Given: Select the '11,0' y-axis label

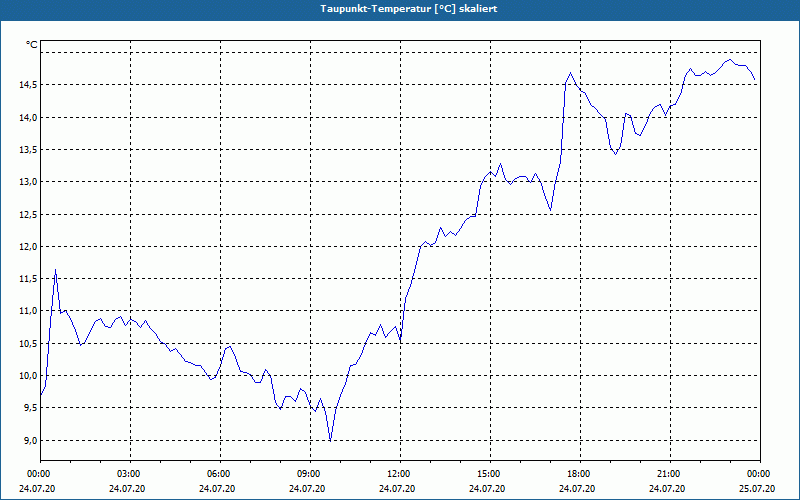Looking at the screenshot, I should [x=28, y=311].
